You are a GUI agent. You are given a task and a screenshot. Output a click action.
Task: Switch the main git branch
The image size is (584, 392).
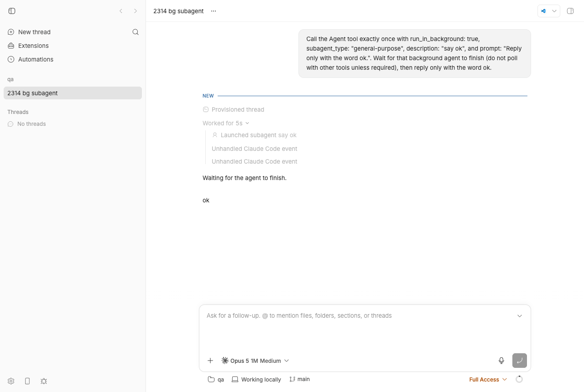(x=300, y=379)
